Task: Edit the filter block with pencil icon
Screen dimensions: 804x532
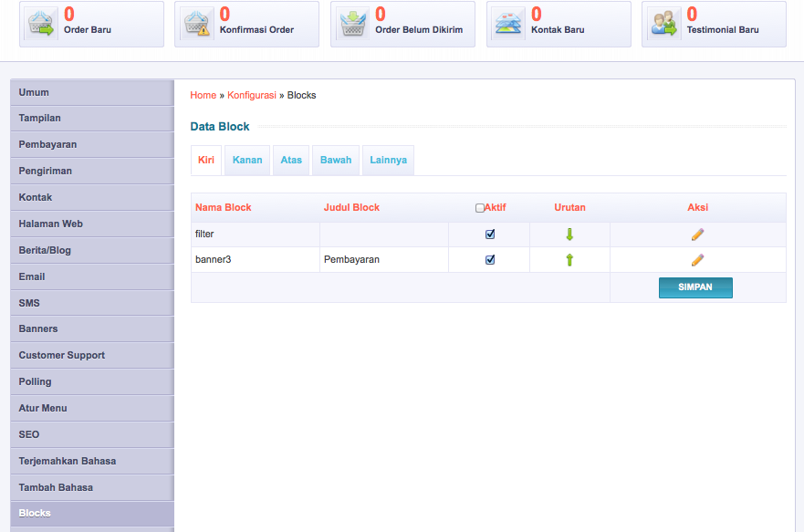Action: pos(697,235)
